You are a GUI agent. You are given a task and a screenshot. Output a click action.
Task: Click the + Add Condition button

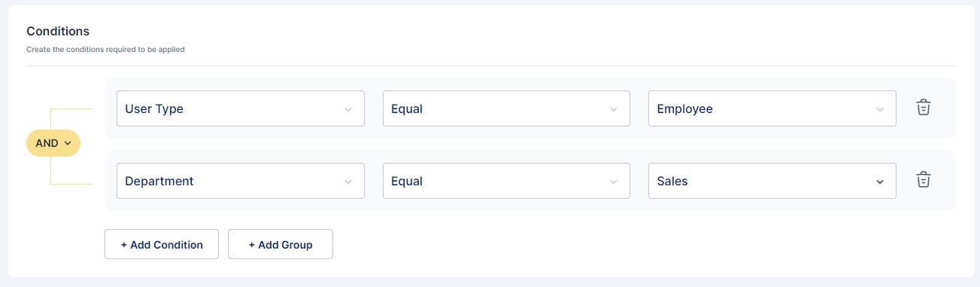[162, 244]
